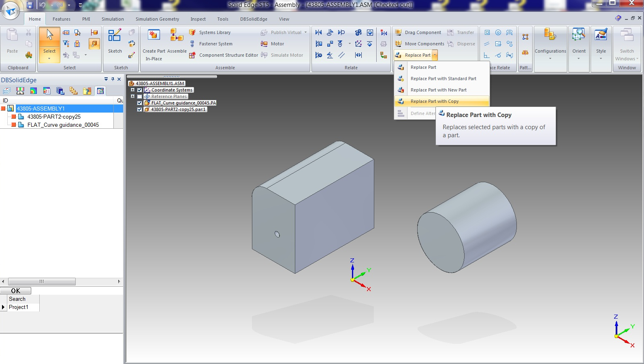
Task: Select 43805-ASSEMBLY1 in the DBSolidEdge tree
Action: tap(41, 109)
